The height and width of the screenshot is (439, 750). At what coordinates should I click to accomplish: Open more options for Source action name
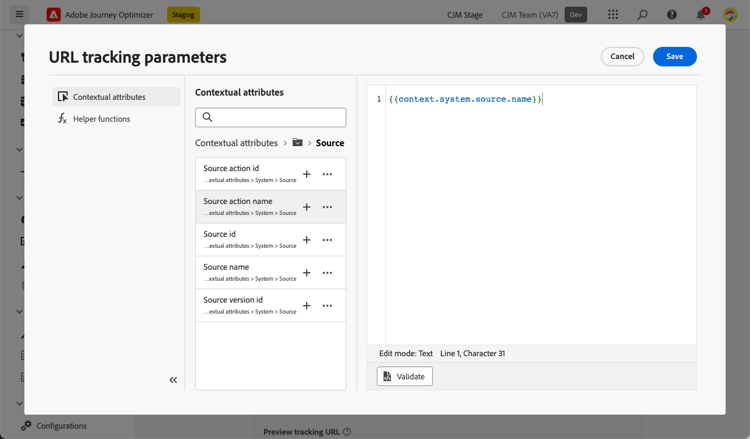coord(327,207)
